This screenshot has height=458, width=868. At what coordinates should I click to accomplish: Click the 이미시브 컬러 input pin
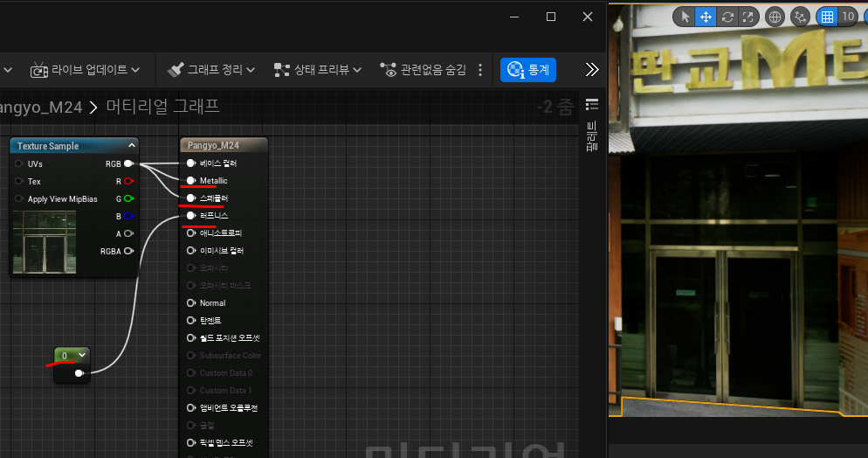191,250
